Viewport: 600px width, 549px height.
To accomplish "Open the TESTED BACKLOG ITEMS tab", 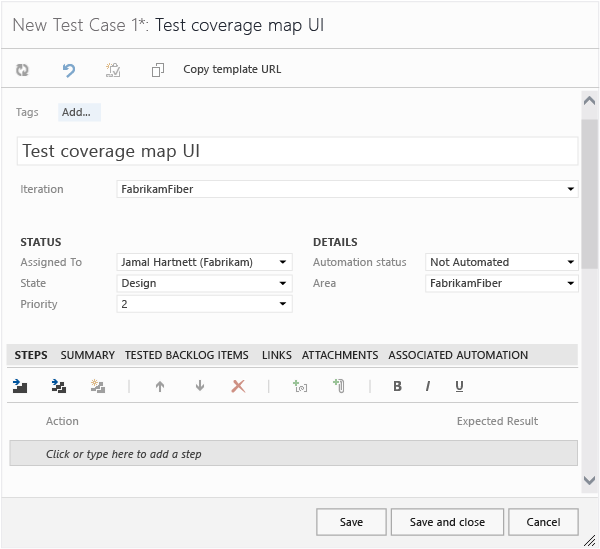I will (187, 355).
